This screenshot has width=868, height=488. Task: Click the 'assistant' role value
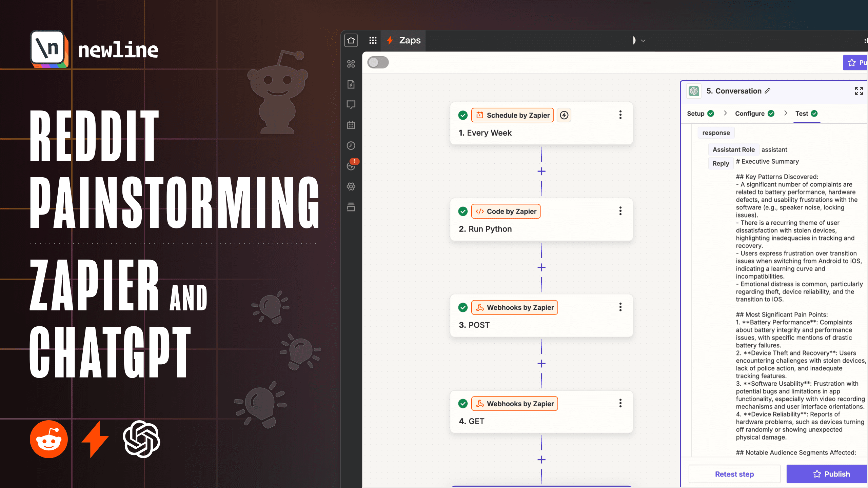pyautogui.click(x=774, y=150)
